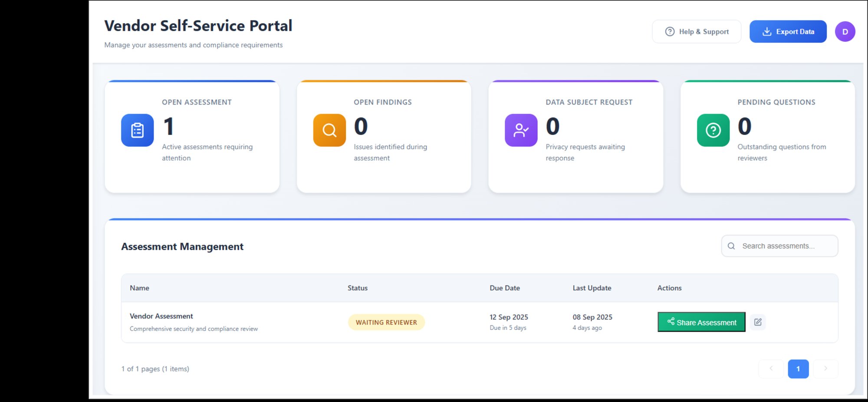Click the search magnifier in the assessments search bar
Image resolution: width=868 pixels, height=402 pixels.
tap(731, 246)
